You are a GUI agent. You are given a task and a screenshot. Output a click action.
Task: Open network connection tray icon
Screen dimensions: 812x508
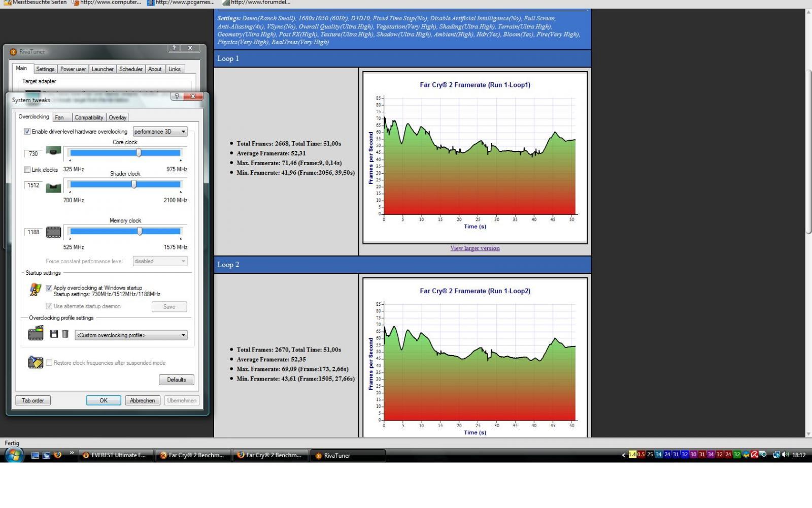776,455
